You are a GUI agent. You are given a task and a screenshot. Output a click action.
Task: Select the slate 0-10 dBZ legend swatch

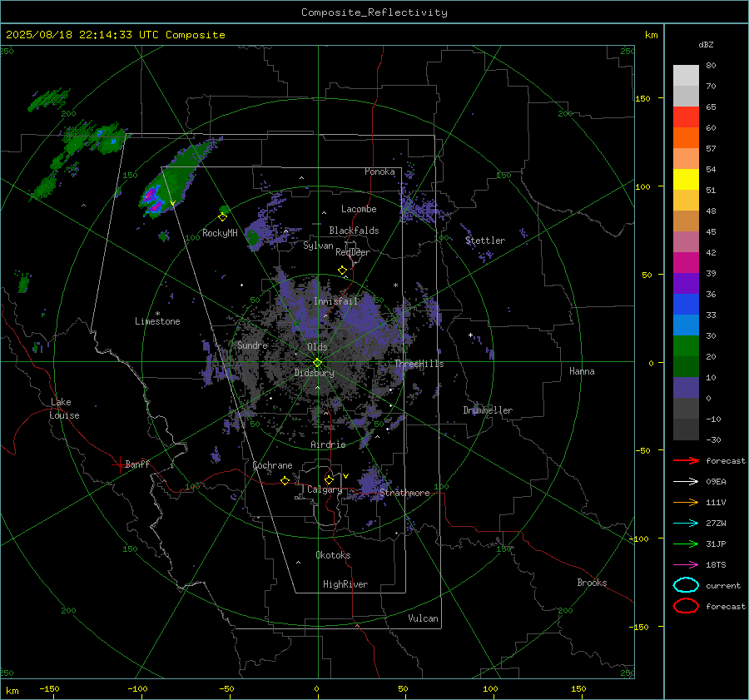686,388
